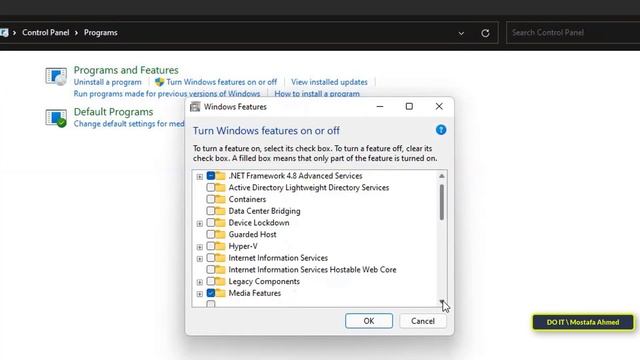Open the View installed updates link
Image resolution: width=640 pixels, height=360 pixels.
click(x=329, y=82)
